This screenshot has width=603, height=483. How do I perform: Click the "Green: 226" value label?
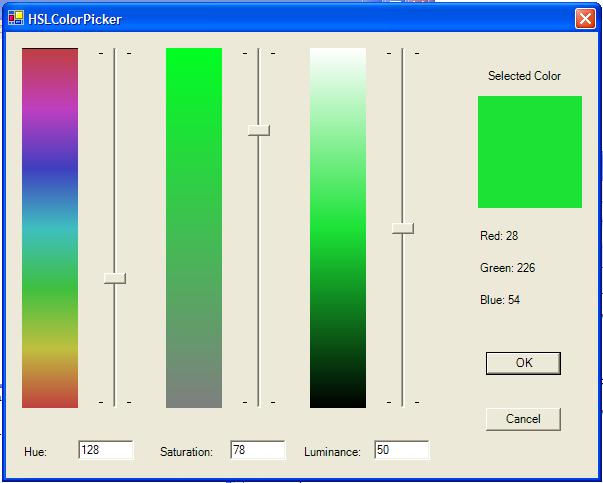[508, 267]
